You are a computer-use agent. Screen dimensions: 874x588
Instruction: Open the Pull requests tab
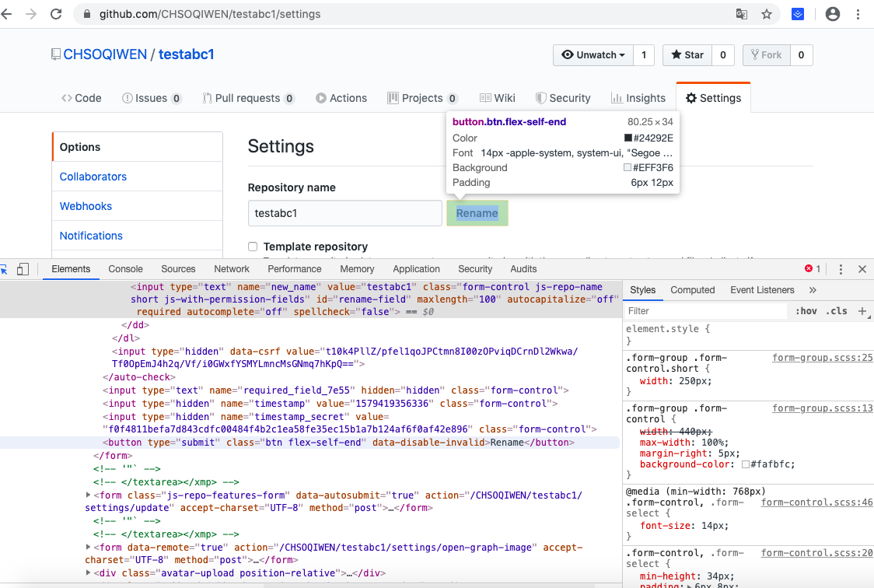(x=248, y=98)
